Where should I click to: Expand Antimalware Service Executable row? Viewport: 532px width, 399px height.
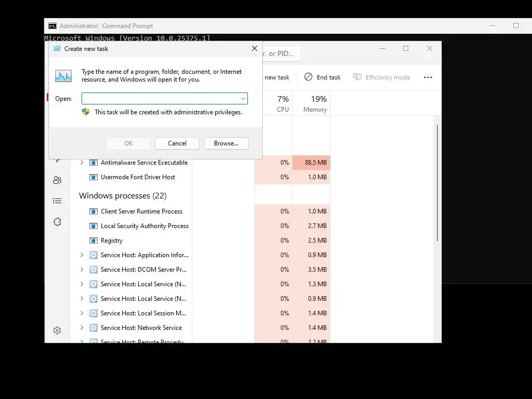click(x=82, y=163)
